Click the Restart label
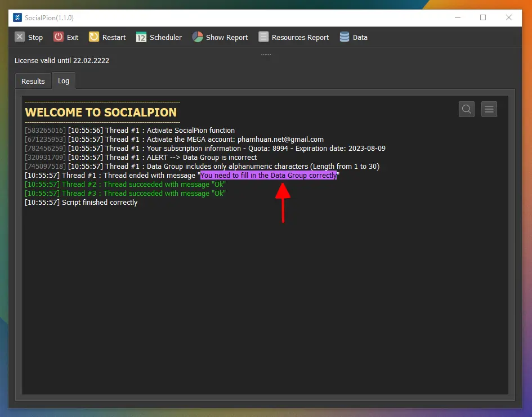This screenshot has height=417, width=532. click(114, 37)
